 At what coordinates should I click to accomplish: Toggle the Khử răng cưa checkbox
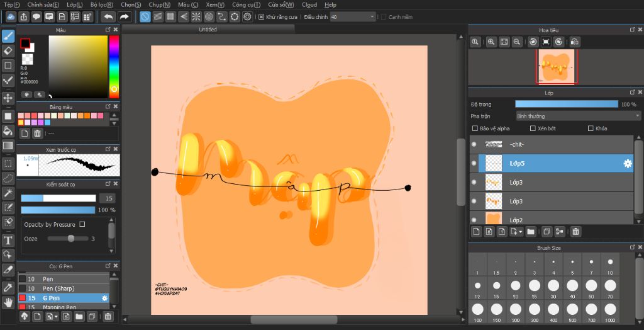261,17
